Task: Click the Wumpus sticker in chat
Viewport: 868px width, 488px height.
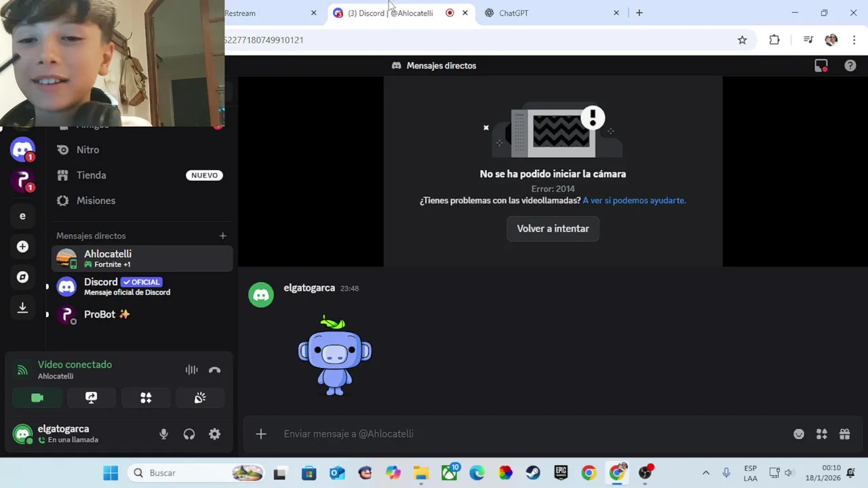Action: [334, 355]
